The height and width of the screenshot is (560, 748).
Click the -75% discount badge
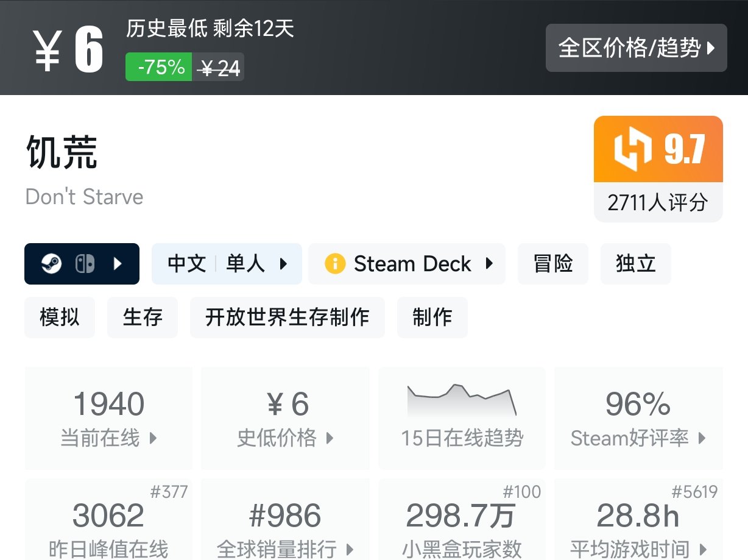click(161, 67)
